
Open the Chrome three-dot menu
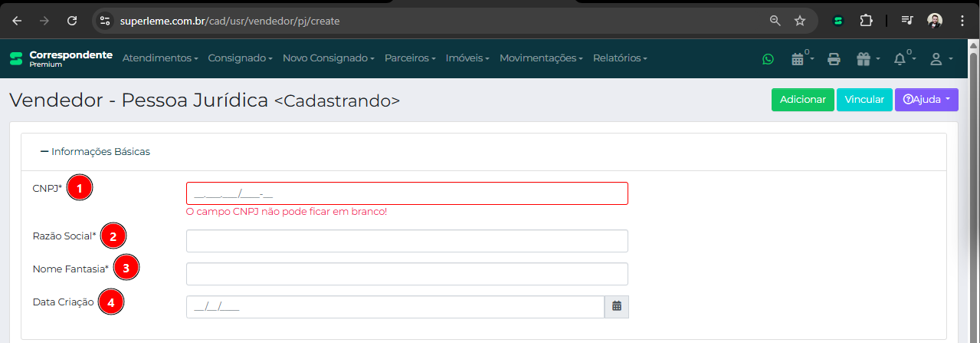[962, 21]
